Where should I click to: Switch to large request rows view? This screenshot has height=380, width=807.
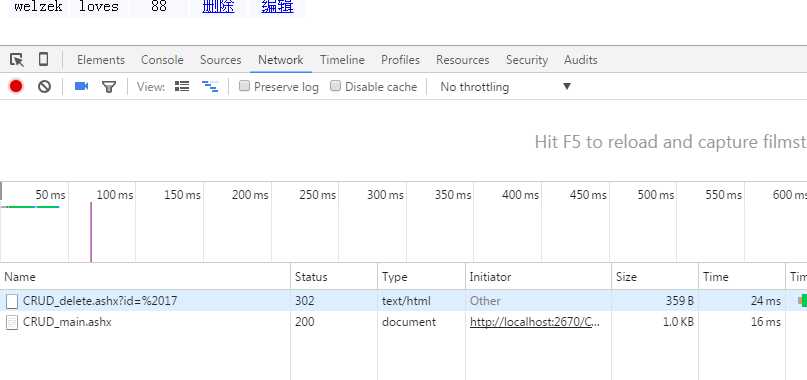tap(182, 87)
